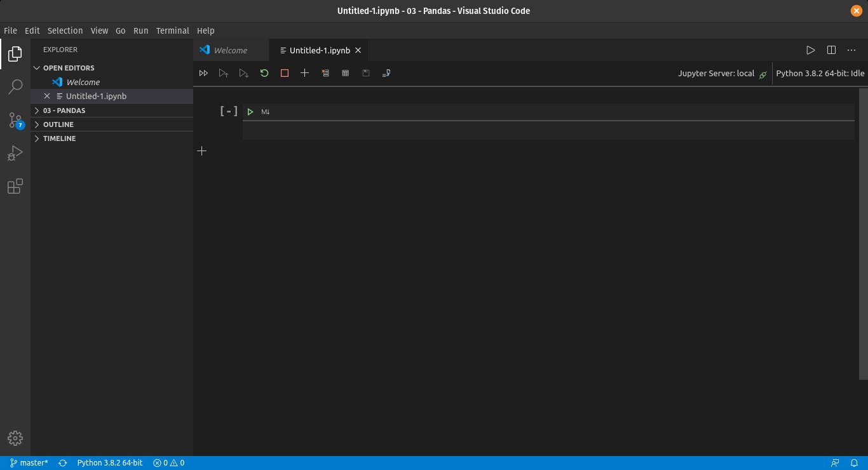Open Manage gear in activity bar
The width and height of the screenshot is (868, 470).
coord(15,438)
